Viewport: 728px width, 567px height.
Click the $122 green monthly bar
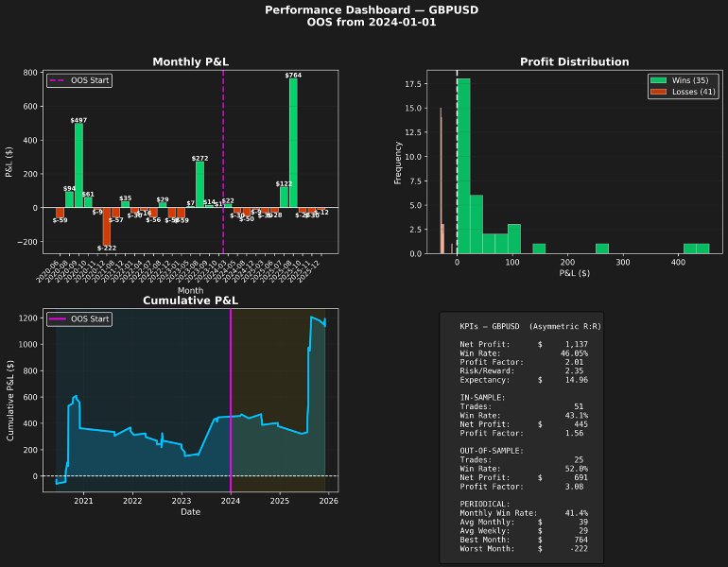[284, 198]
